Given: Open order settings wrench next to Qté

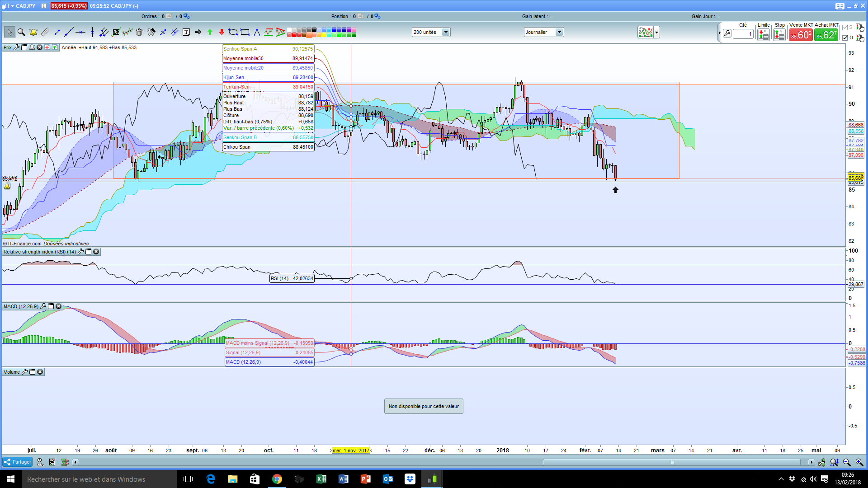Looking at the screenshot, I should (x=727, y=33).
